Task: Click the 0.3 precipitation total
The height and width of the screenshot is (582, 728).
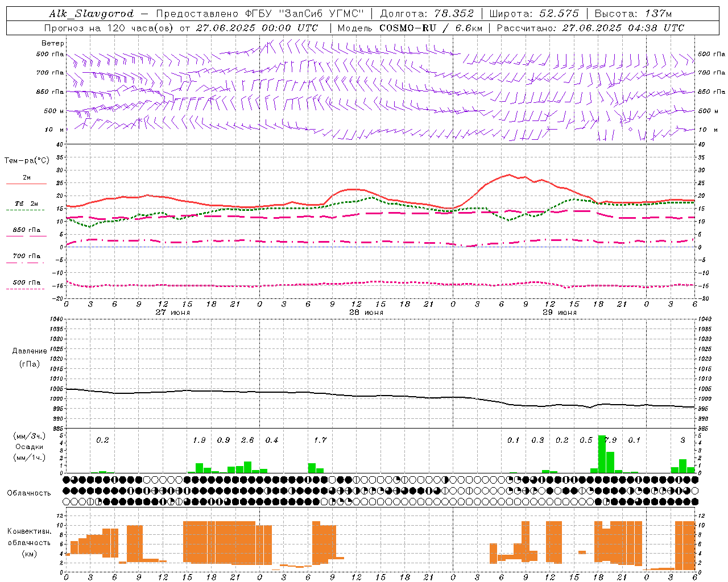Action: 537,440
